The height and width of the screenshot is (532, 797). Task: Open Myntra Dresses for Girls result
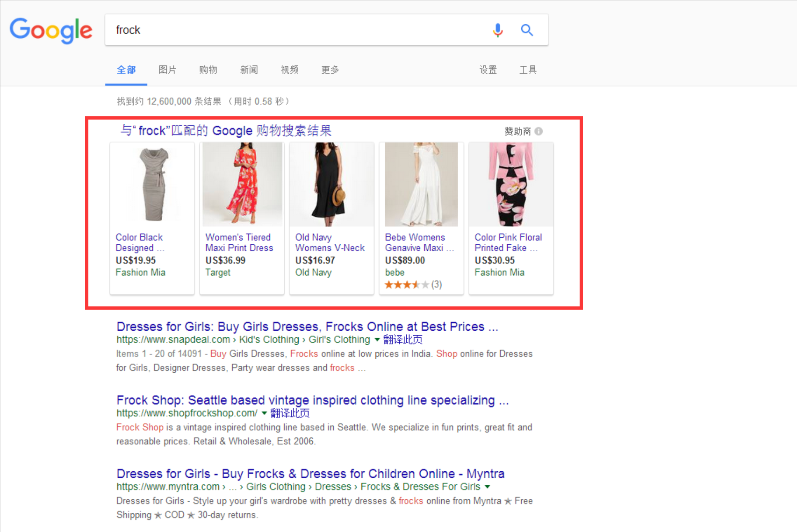click(x=310, y=474)
